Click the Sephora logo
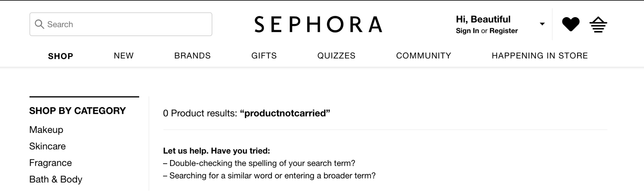644x191 pixels. point(318,25)
